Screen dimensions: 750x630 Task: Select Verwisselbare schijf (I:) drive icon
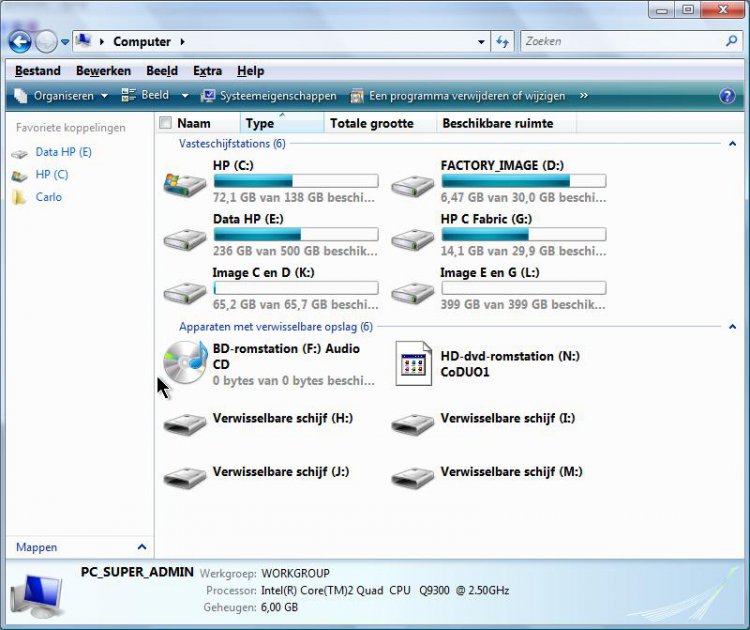(x=412, y=424)
